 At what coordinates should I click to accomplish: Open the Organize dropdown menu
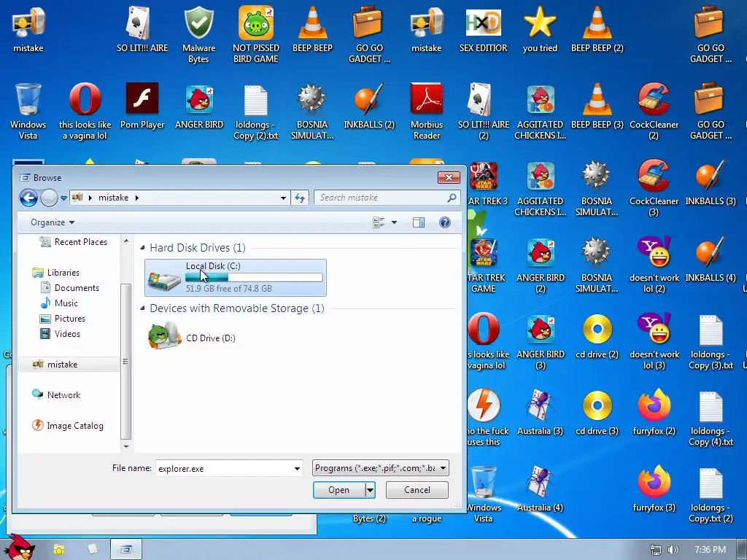[x=53, y=222]
